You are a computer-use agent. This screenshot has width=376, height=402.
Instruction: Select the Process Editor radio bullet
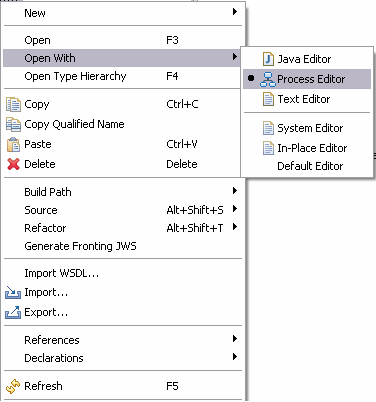click(x=251, y=78)
